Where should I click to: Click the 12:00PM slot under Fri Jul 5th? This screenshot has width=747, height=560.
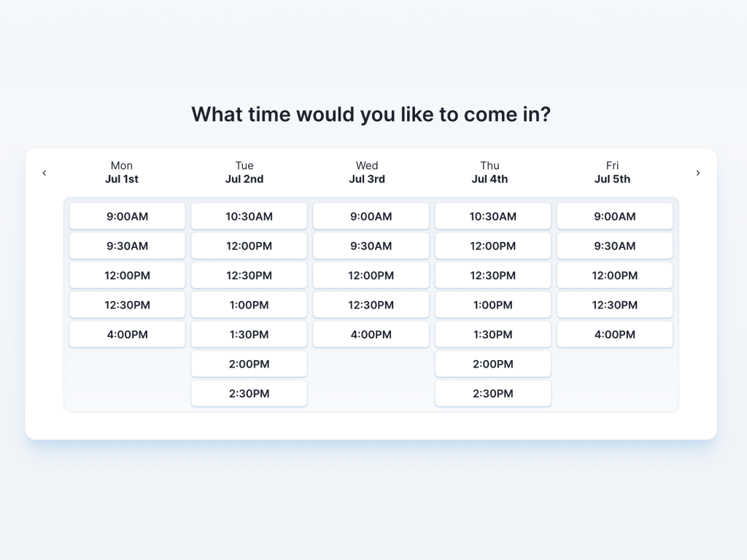pyautogui.click(x=614, y=275)
